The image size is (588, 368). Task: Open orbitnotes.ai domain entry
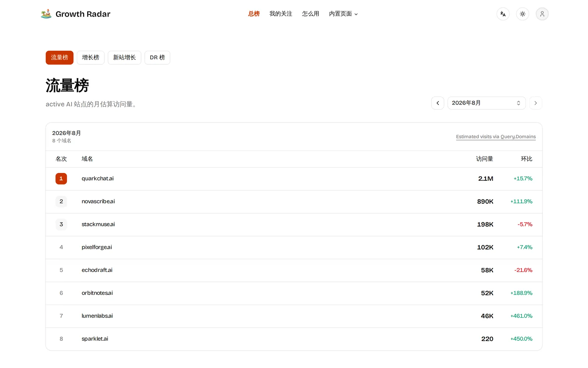[x=97, y=293]
